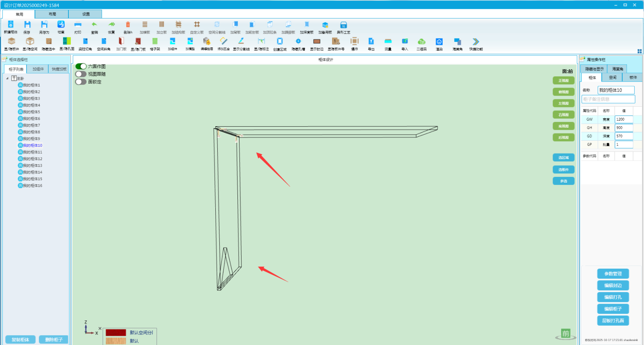The width and height of the screenshot is (644, 345).
Task: Switch to the 布局 ribbon tab
Action: coord(52,14)
